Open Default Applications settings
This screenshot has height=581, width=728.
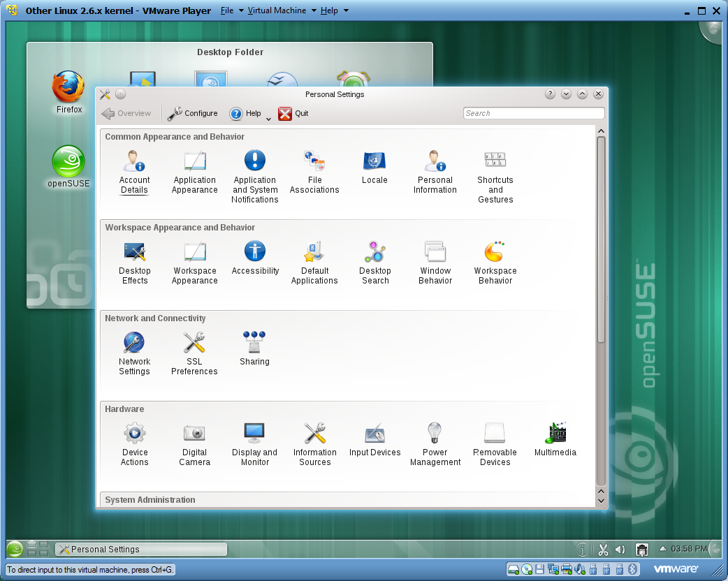(314, 263)
